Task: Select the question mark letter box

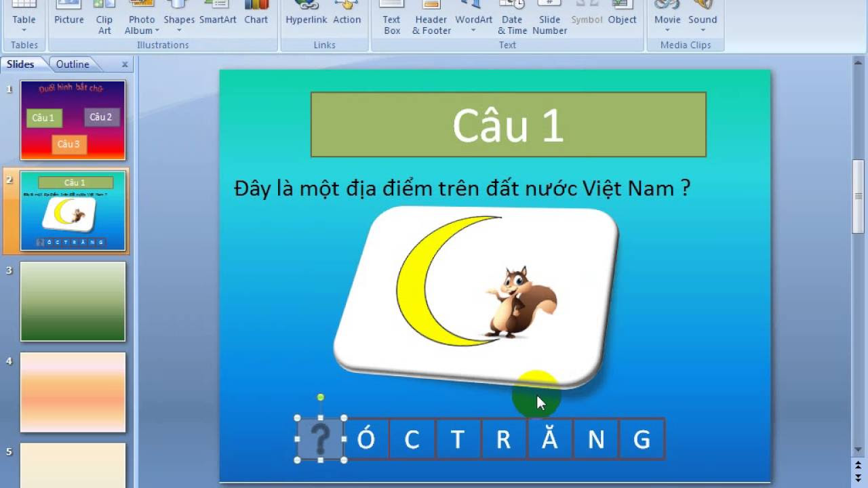Action: click(321, 439)
